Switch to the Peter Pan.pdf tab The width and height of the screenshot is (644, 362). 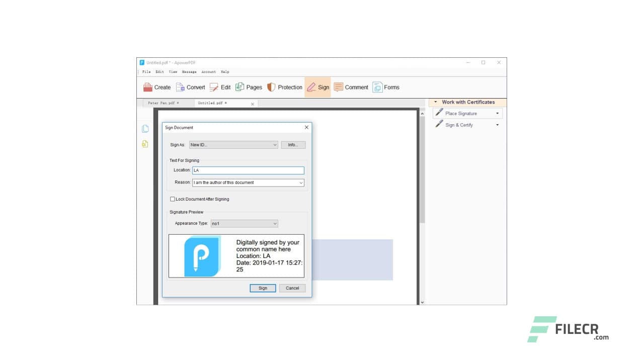(163, 103)
